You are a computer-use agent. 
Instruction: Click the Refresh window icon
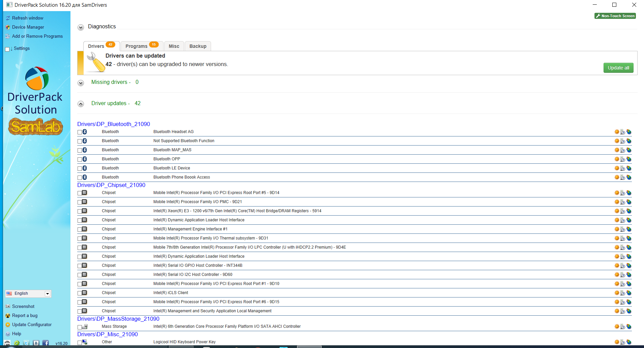pyautogui.click(x=8, y=18)
